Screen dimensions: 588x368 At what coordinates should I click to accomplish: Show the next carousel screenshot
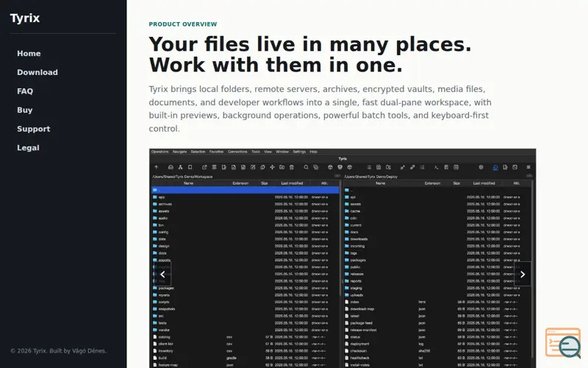[x=523, y=274]
